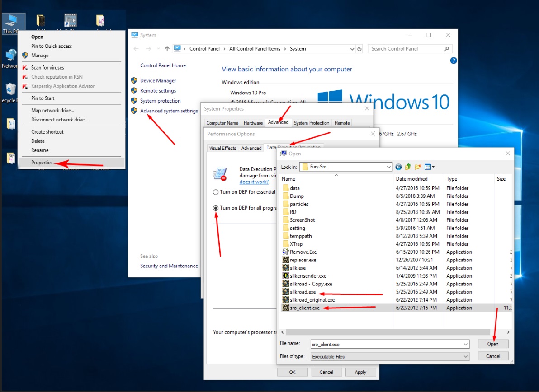Expand the Look in folder dropdown

coord(388,167)
